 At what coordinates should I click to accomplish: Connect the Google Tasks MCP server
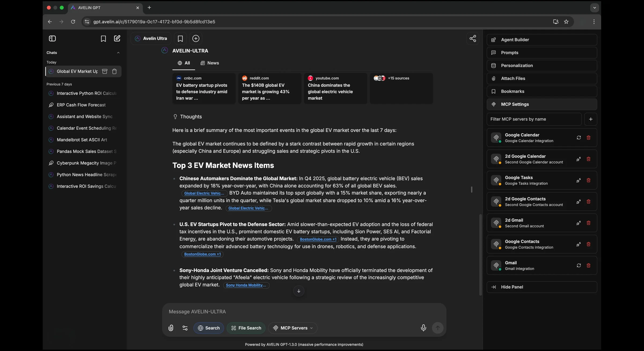579,180
